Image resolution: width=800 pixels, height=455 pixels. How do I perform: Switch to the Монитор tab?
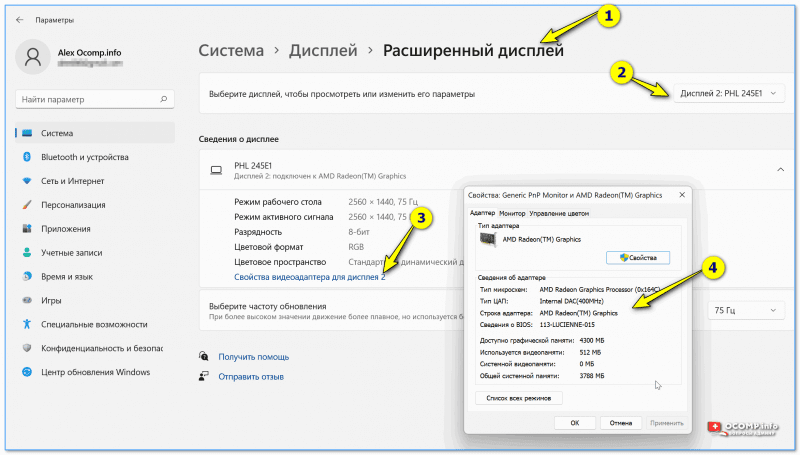coord(512,213)
